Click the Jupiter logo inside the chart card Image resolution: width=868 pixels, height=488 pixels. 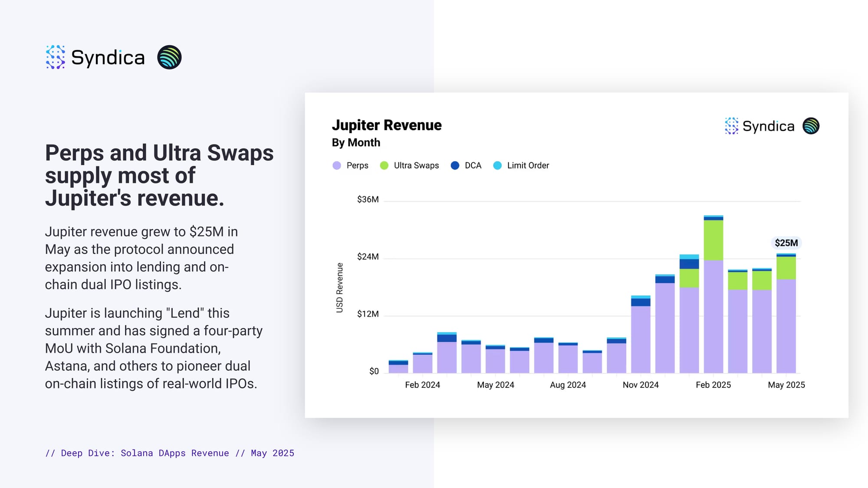click(x=811, y=126)
